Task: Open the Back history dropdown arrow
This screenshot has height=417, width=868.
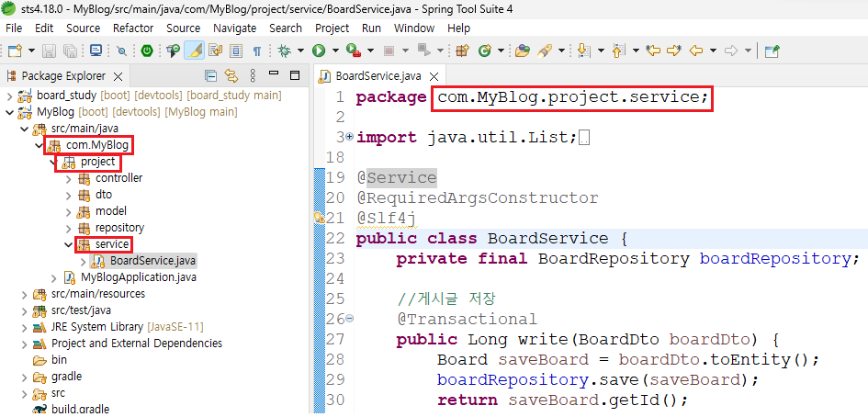Action: click(x=713, y=51)
